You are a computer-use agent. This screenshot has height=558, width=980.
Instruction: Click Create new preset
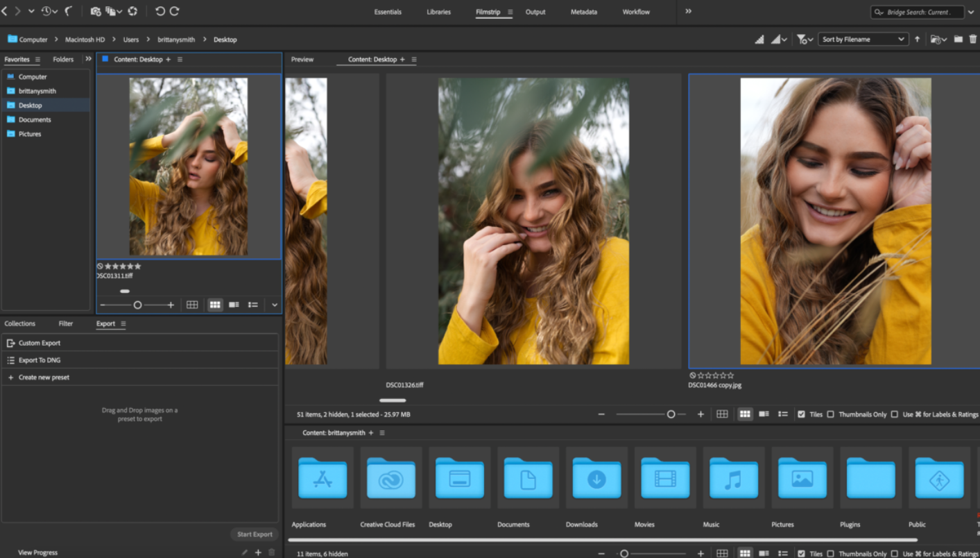pyautogui.click(x=140, y=378)
